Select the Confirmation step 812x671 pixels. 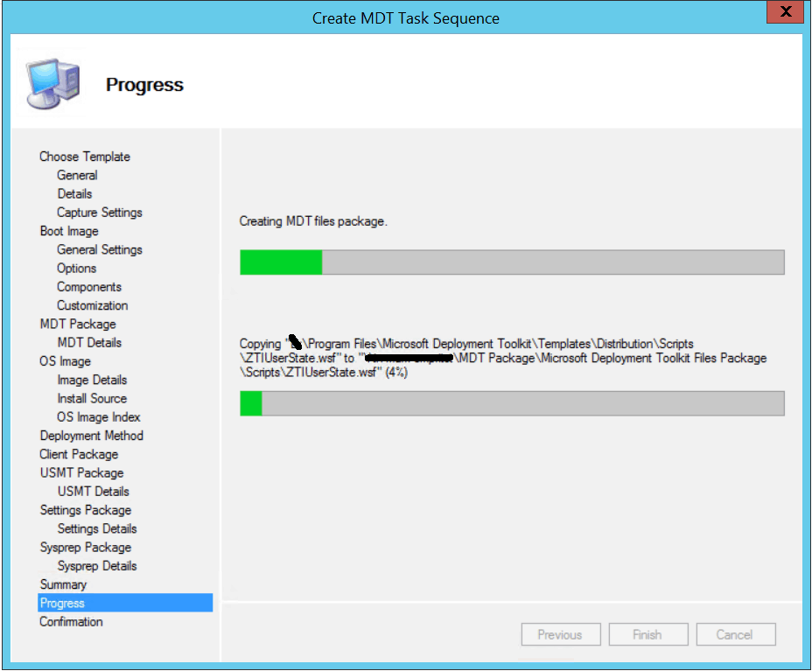[x=71, y=621]
